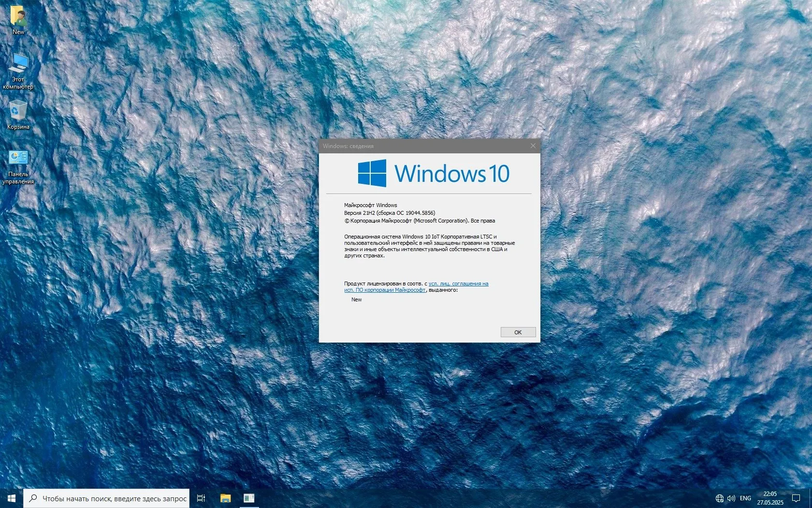Open Этот компьютер from the desktop
Viewport: 812px width, 508px height.
(18, 65)
